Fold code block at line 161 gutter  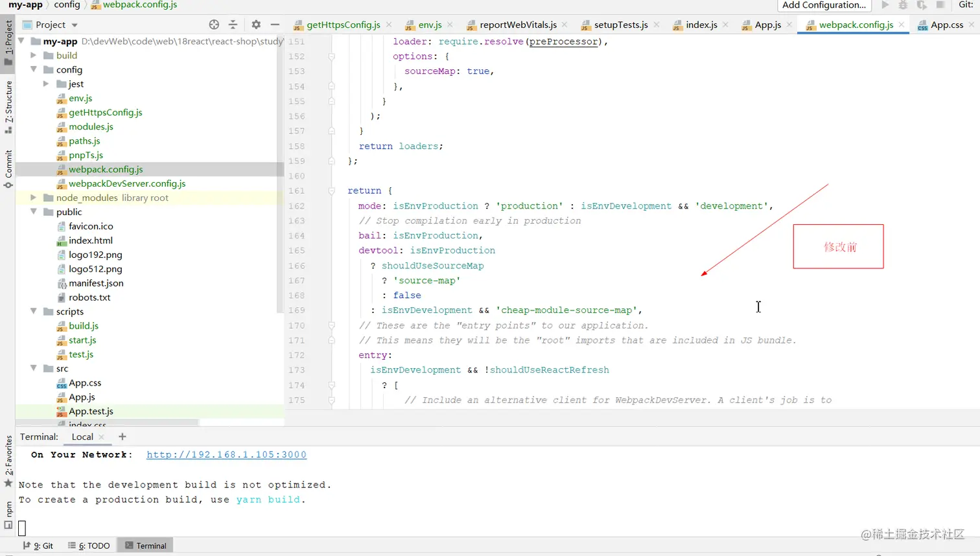pos(331,191)
